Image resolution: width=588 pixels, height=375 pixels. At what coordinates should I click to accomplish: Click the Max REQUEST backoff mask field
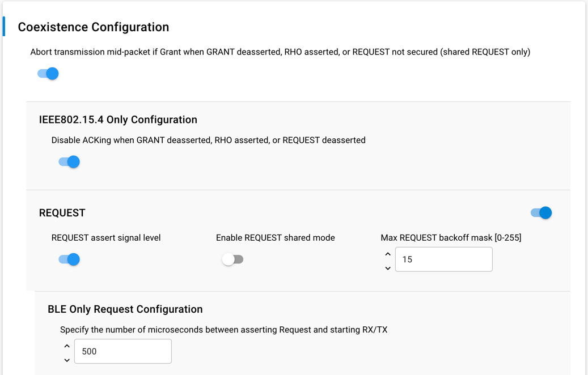[x=443, y=259]
